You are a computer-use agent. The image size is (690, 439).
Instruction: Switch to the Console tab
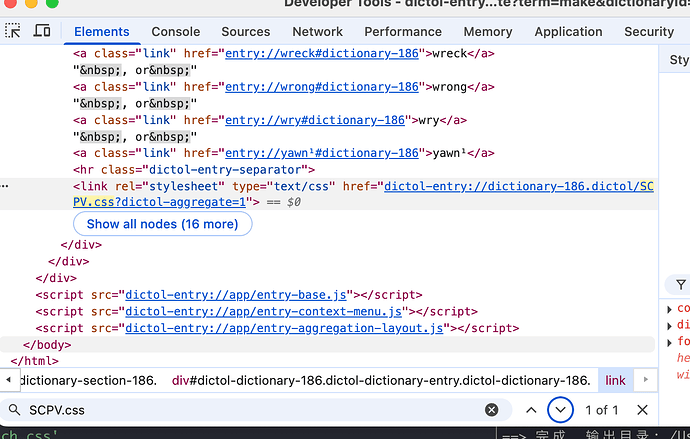coord(176,32)
